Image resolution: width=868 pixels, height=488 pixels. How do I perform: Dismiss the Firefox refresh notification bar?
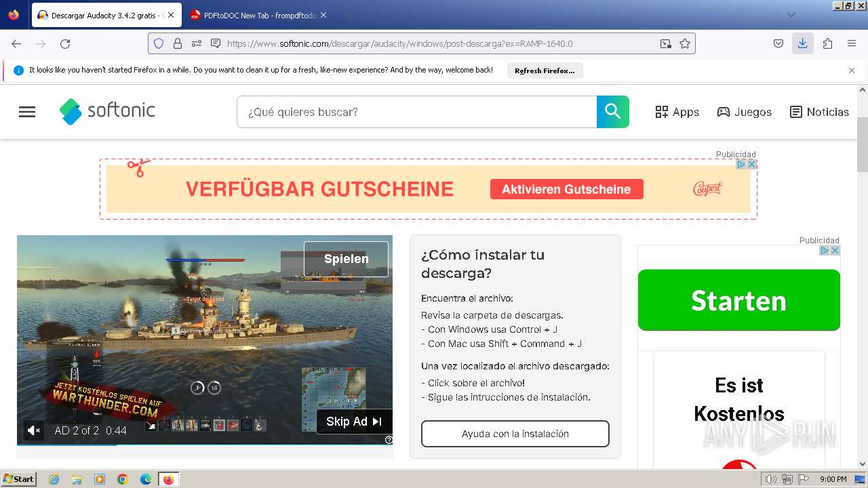tap(852, 70)
